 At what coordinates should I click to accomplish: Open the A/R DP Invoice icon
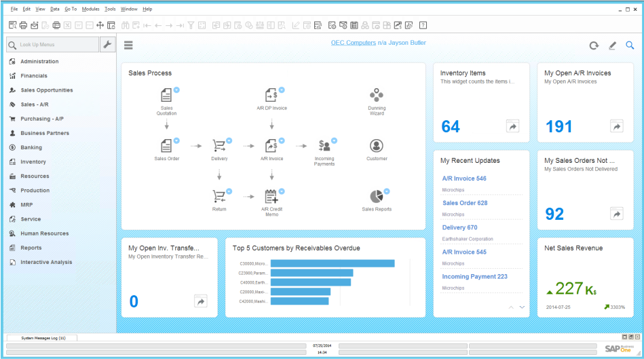click(x=271, y=95)
